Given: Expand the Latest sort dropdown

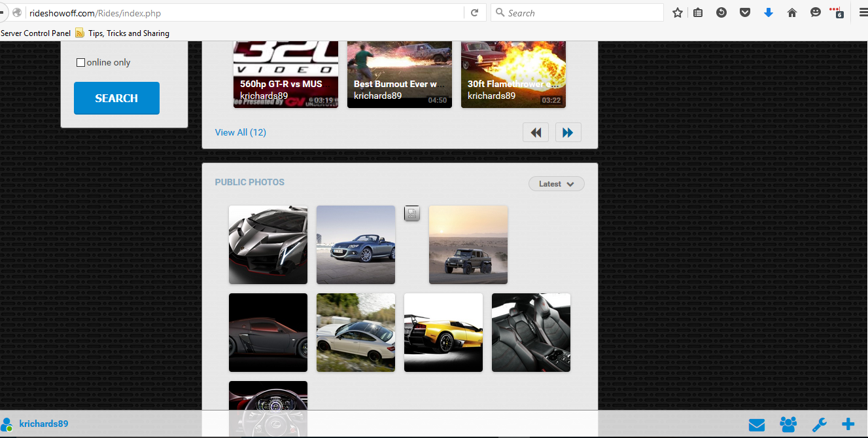Looking at the screenshot, I should point(556,184).
